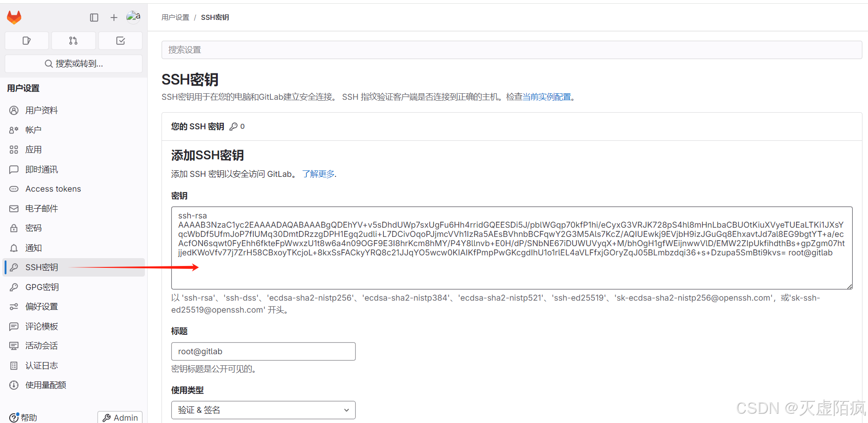Click the 即时通讯 chat bubble icon
The height and width of the screenshot is (423, 868).
pyautogui.click(x=14, y=169)
